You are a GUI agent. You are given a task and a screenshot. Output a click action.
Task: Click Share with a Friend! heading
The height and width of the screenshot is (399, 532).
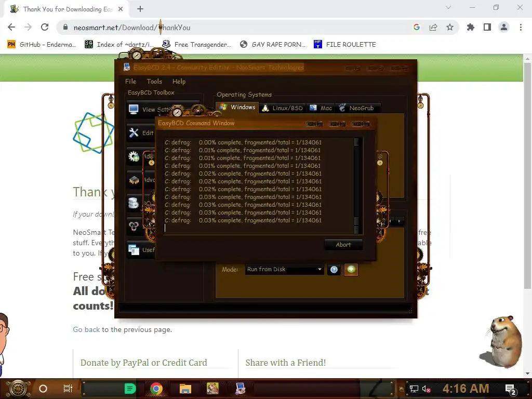click(286, 363)
